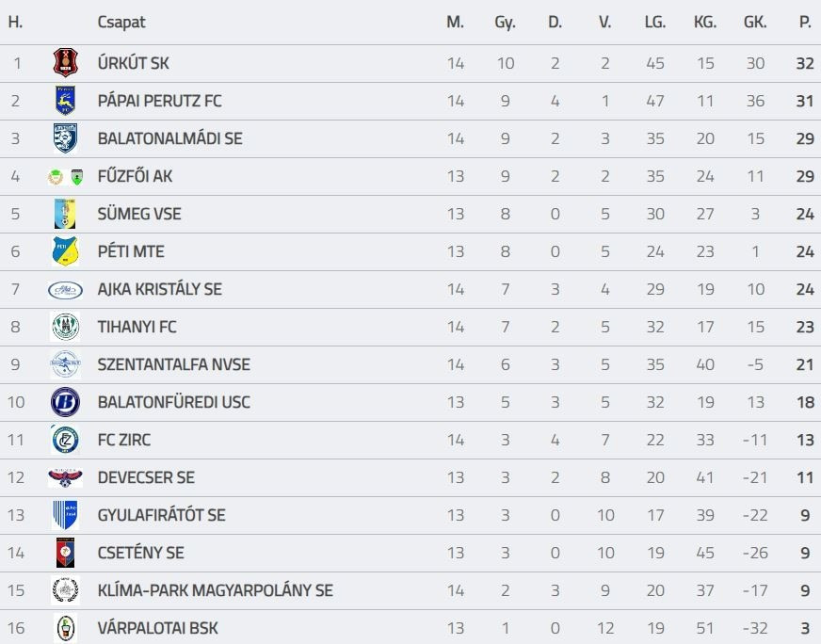Click the Péti MTE yellow crest
The image size is (821, 644).
65,251
